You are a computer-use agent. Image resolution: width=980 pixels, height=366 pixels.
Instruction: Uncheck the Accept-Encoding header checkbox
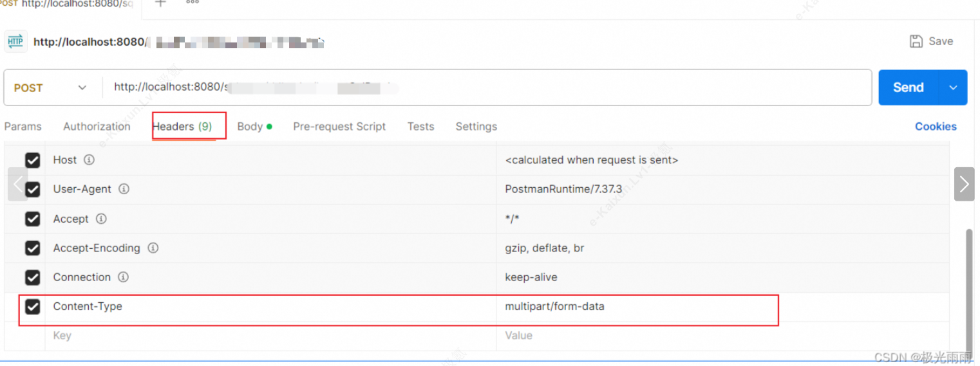(x=32, y=248)
